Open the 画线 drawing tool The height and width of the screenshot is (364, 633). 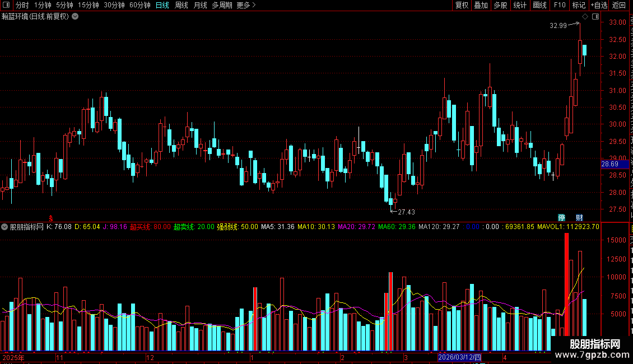539,5
